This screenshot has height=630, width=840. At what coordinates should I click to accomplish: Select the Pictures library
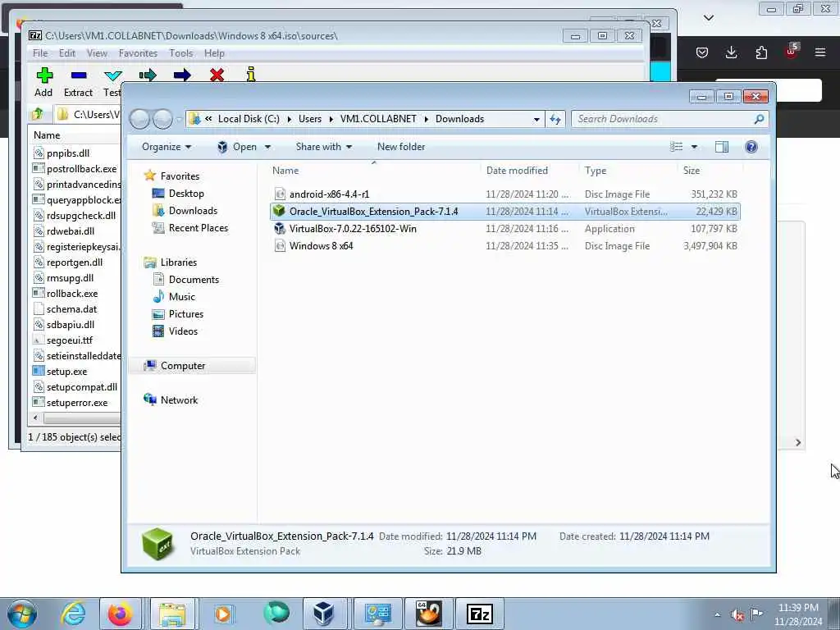click(186, 314)
